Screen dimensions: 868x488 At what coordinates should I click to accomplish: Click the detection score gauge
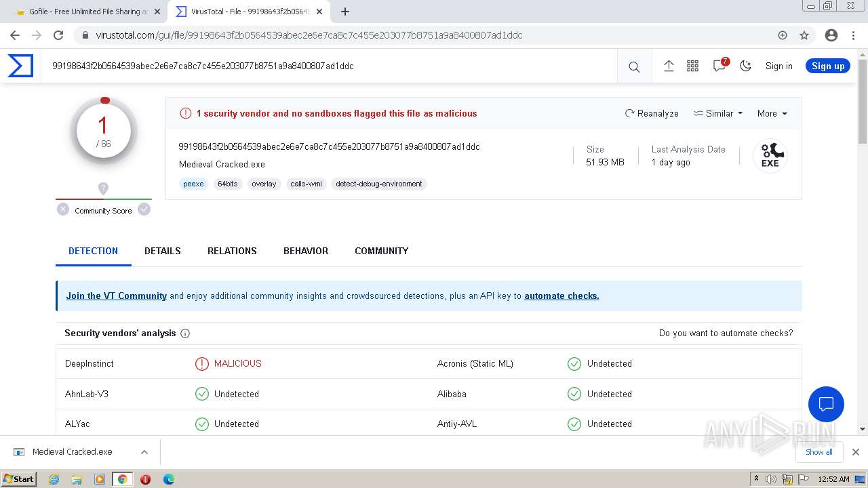point(104,131)
